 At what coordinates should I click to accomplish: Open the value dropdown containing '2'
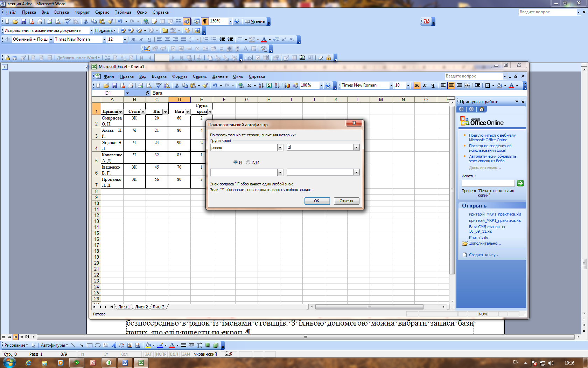356,148
